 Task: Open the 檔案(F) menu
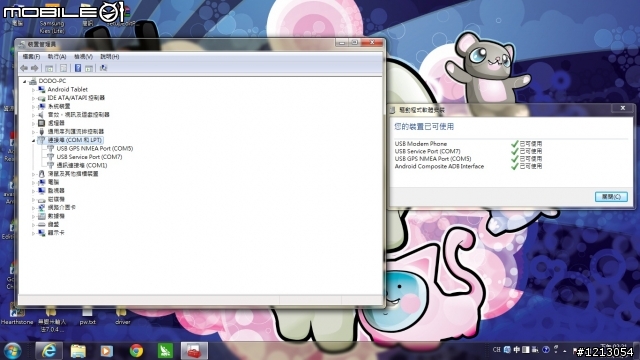pyautogui.click(x=31, y=57)
